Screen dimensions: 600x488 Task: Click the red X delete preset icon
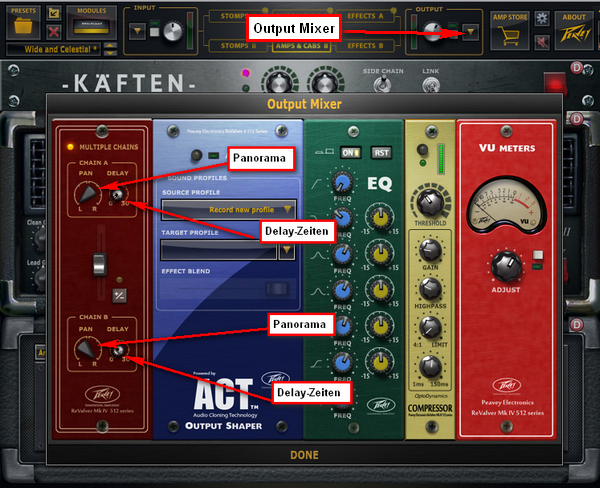54,32
